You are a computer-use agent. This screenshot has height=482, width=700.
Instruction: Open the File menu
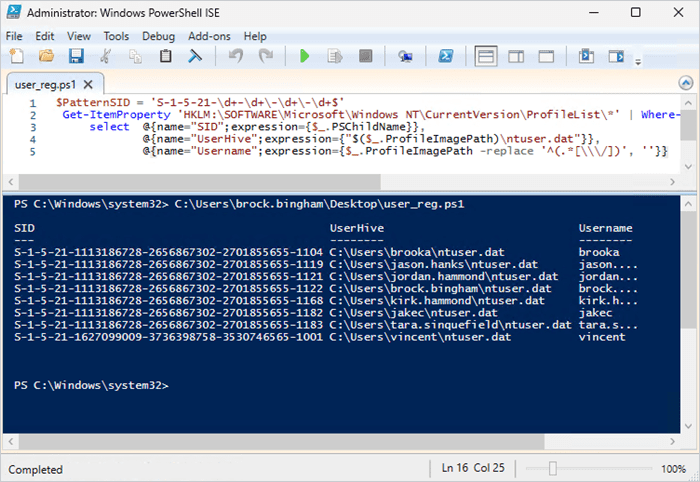click(14, 36)
